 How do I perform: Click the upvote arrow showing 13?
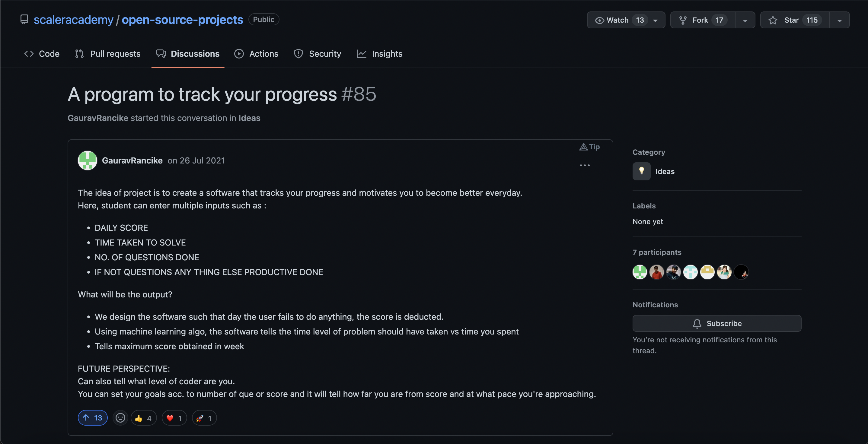coord(92,418)
